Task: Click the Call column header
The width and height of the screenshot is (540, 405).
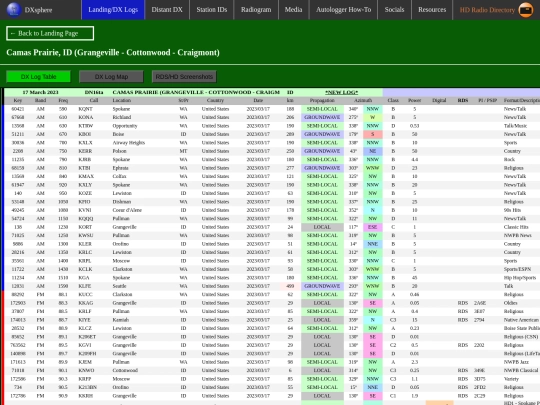Action: click(94, 101)
